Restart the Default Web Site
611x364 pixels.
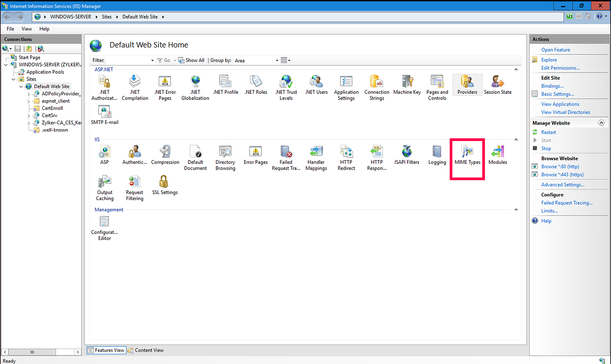pyautogui.click(x=548, y=132)
